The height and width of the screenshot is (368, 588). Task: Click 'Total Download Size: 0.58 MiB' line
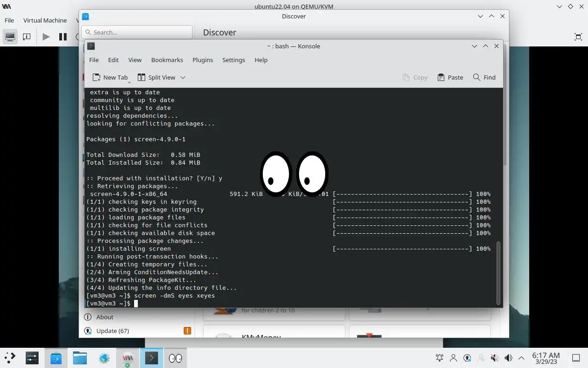[x=143, y=155]
